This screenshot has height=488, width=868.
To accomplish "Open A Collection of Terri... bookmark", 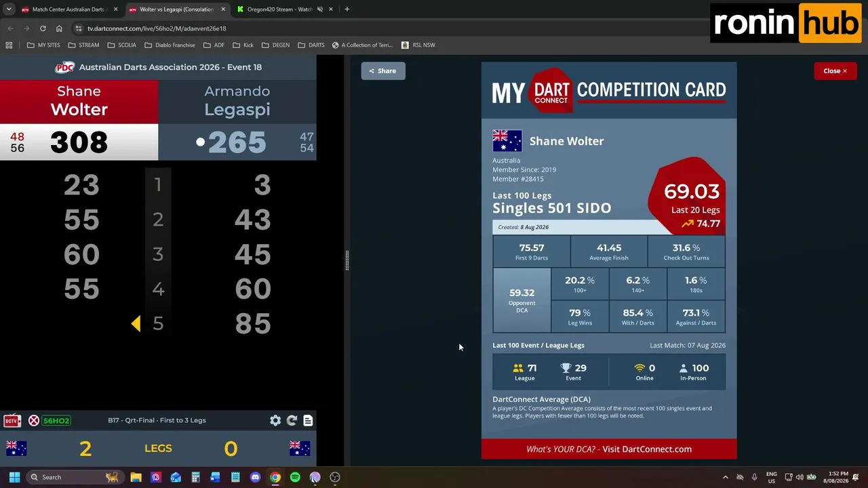I will coord(362,45).
